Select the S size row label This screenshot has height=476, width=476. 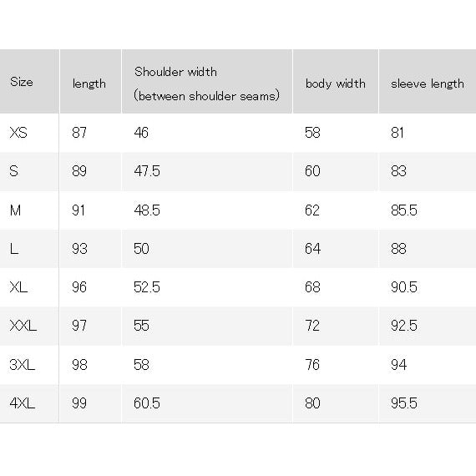(x=13, y=171)
